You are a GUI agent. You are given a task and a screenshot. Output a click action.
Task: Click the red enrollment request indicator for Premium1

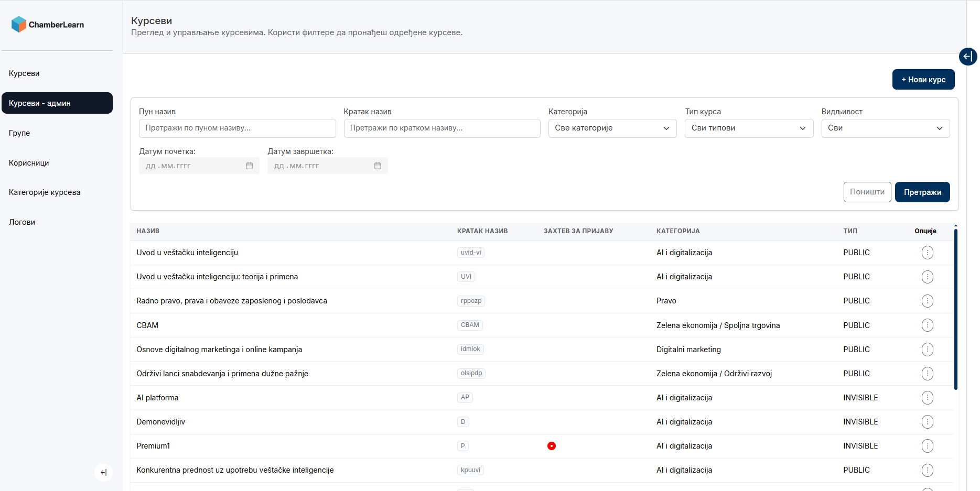point(552,446)
